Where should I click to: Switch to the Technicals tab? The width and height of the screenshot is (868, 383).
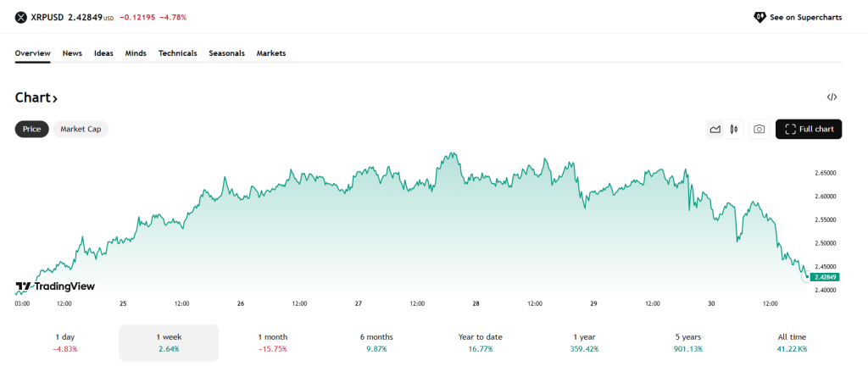click(177, 53)
